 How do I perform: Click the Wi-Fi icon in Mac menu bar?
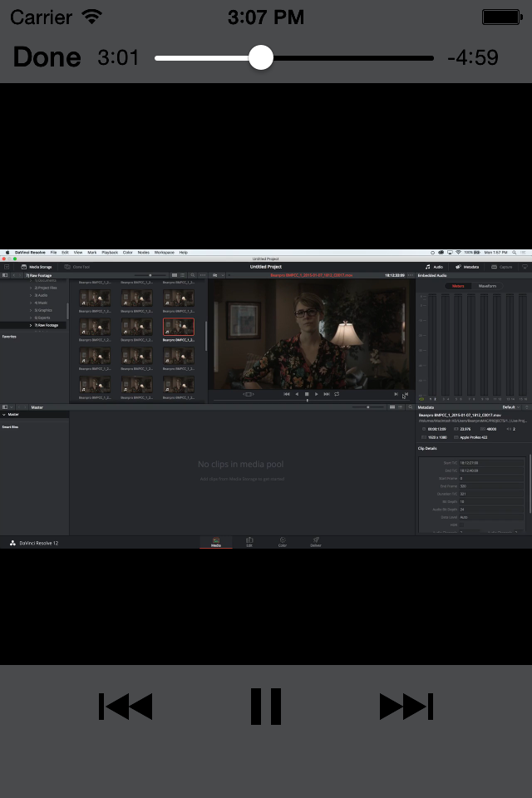pos(458,253)
